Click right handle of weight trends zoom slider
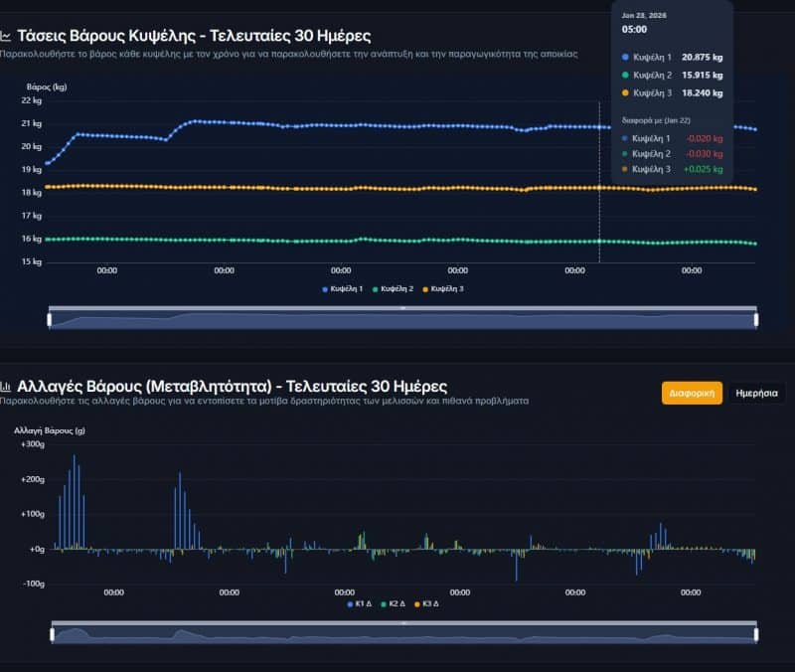The width and height of the screenshot is (795, 672). (x=756, y=319)
